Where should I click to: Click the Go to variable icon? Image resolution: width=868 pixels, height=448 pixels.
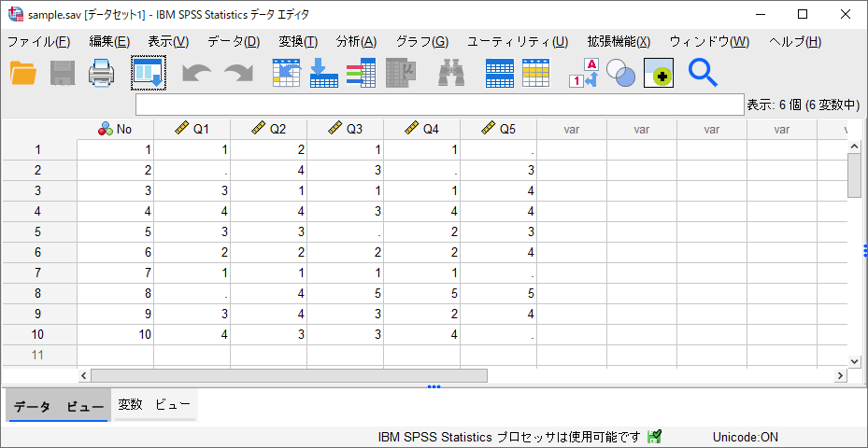pos(324,73)
